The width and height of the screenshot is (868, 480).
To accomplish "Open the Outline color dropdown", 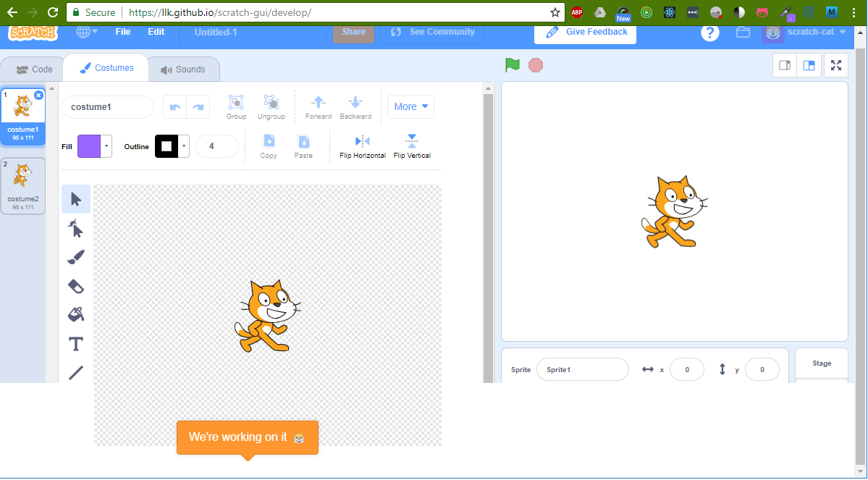I will pyautogui.click(x=183, y=146).
